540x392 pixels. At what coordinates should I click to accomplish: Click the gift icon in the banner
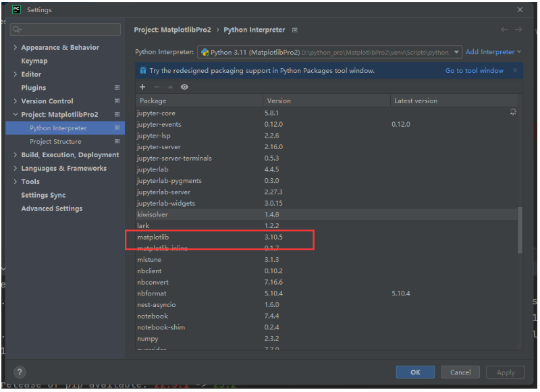click(143, 70)
